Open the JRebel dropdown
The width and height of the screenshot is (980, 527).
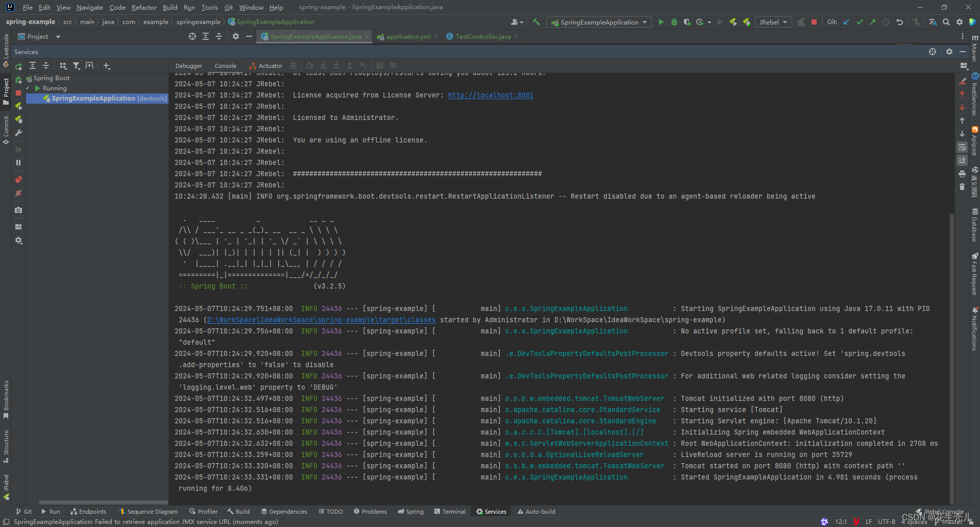click(773, 22)
